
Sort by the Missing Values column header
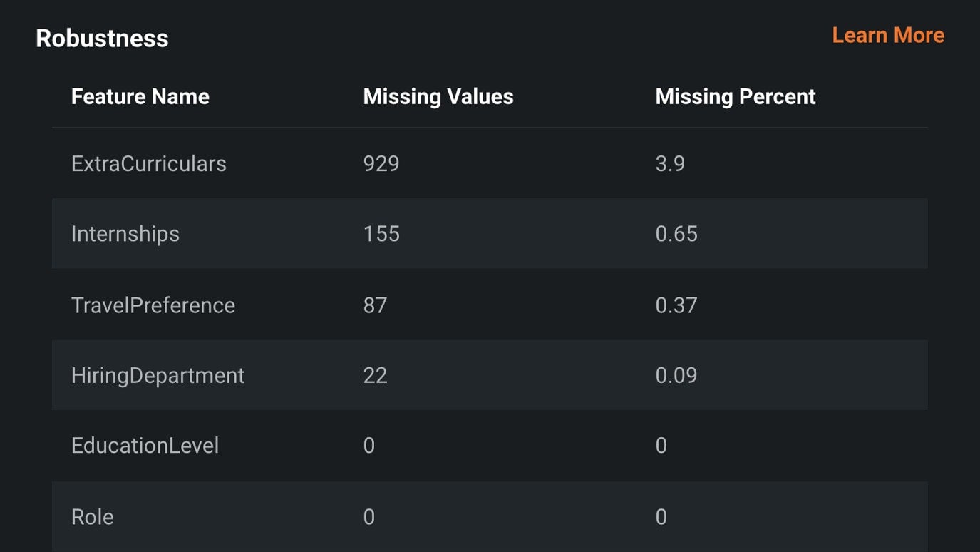(x=438, y=96)
